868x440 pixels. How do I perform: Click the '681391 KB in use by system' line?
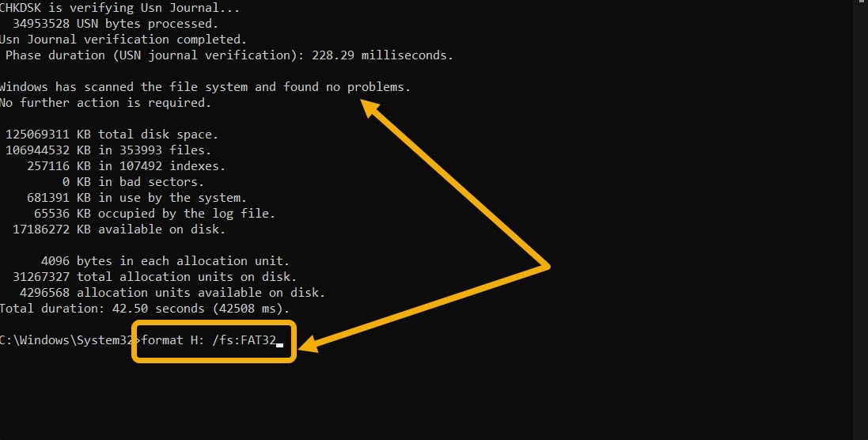point(137,198)
